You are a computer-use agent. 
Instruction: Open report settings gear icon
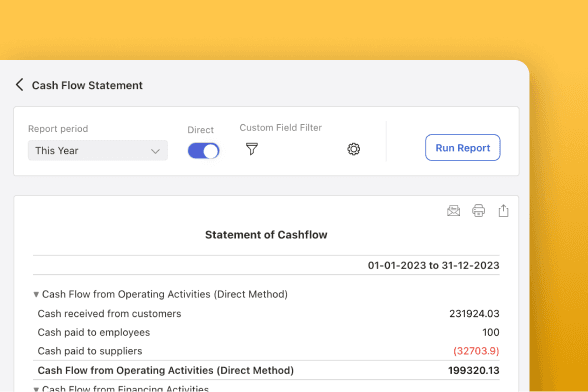[353, 149]
